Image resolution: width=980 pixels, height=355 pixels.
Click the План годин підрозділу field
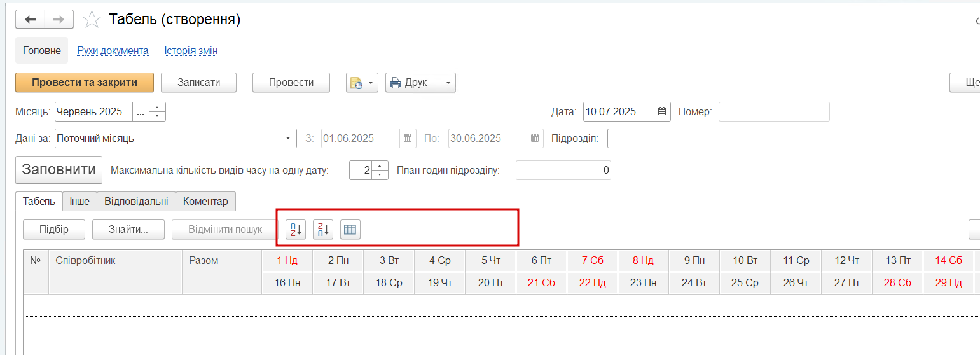(563, 170)
